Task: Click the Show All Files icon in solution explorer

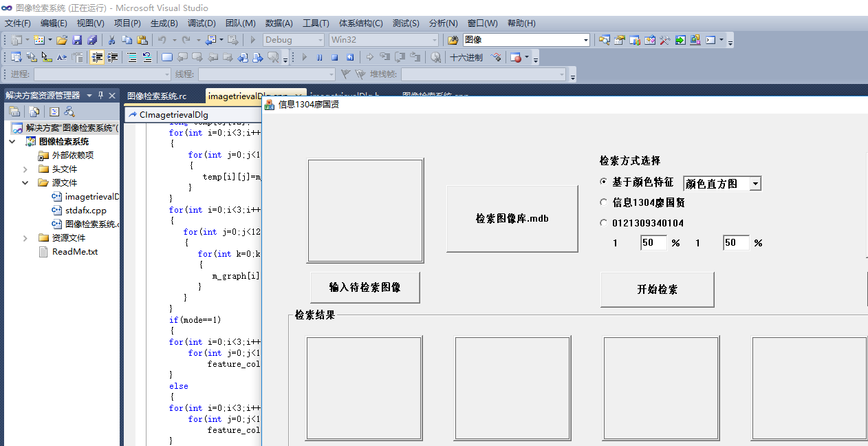Action: (x=34, y=111)
